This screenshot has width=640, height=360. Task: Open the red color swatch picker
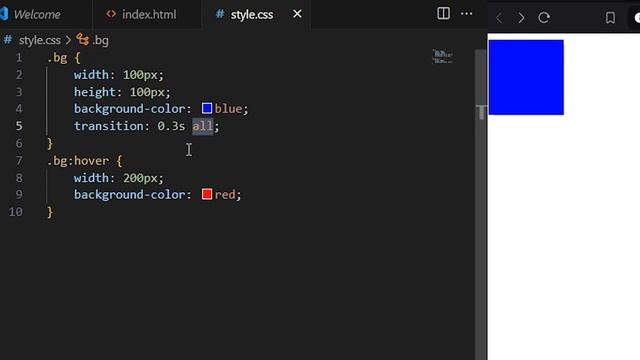[x=207, y=194]
